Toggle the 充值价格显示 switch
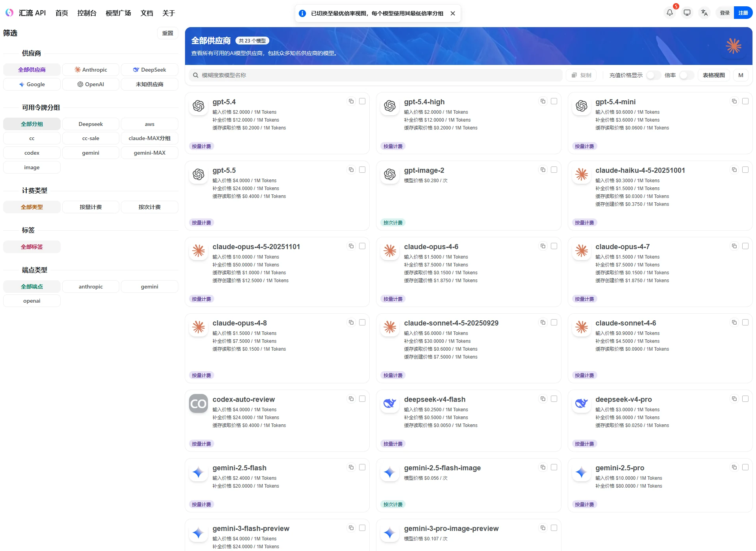This screenshot has height=551, width=756. (653, 75)
